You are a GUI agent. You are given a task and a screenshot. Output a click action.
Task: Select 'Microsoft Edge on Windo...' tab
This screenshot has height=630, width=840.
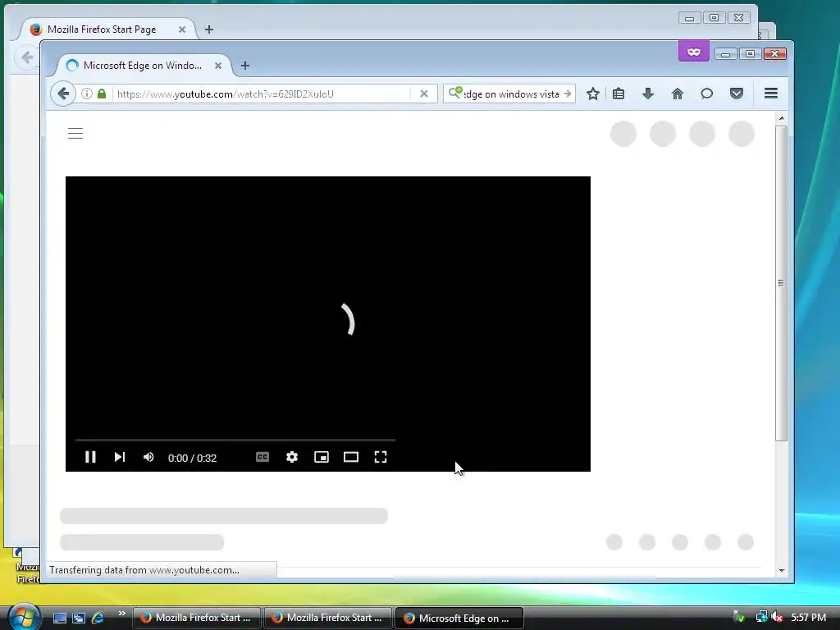[143, 66]
